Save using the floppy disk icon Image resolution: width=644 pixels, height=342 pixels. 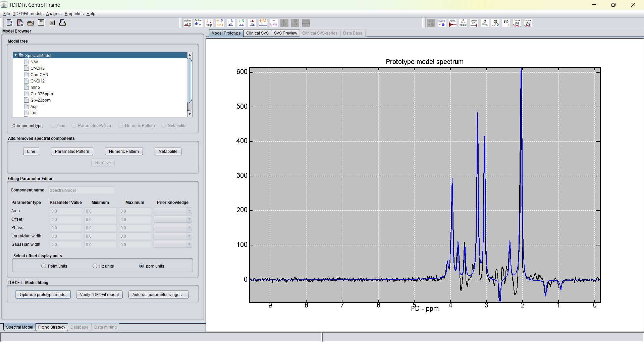coord(41,23)
